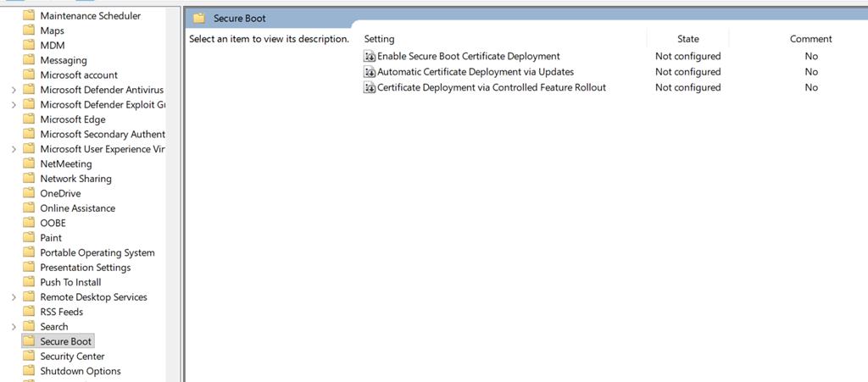
Task: Click the icon for Certificate Deployment via Controlled Feature Rollout
Action: (x=370, y=87)
